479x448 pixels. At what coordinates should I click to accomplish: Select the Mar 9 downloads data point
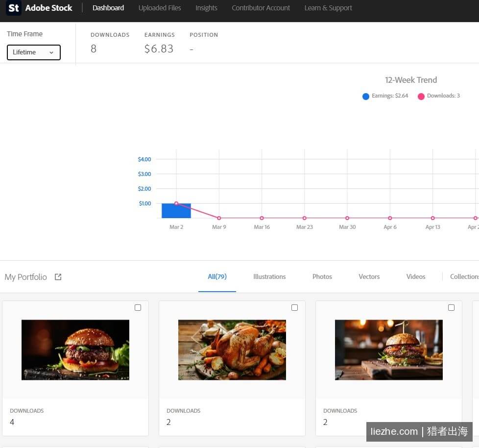(x=219, y=218)
